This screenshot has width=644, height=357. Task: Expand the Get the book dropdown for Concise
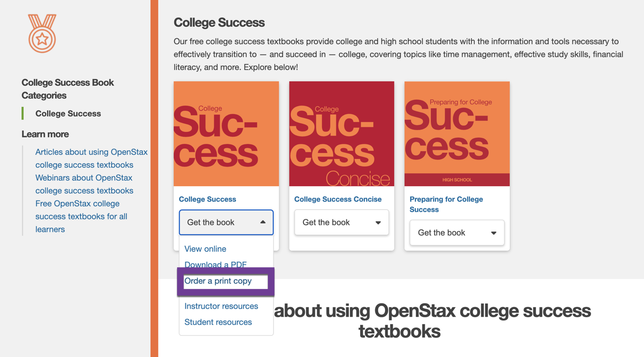(341, 222)
